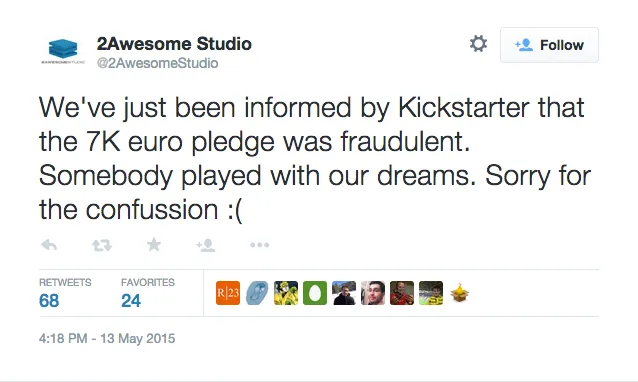
Task: Open the 2Awesome Studio profile logo
Action: click(x=63, y=51)
